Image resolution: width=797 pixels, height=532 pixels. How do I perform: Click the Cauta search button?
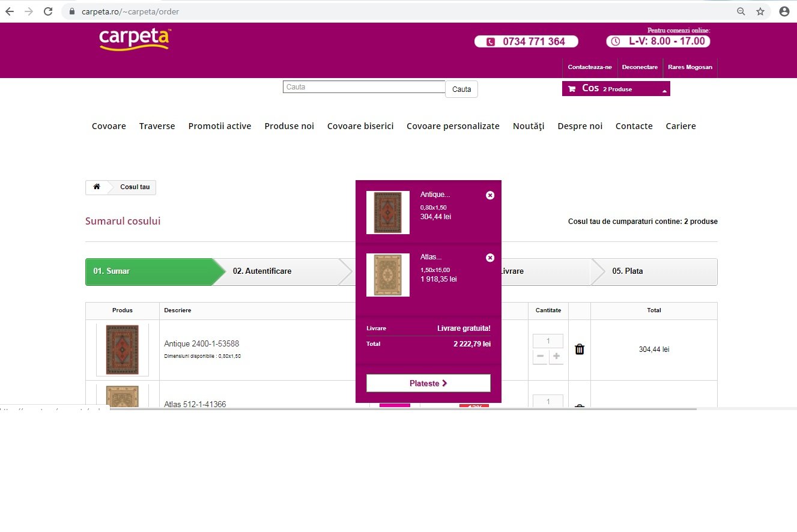461,89
